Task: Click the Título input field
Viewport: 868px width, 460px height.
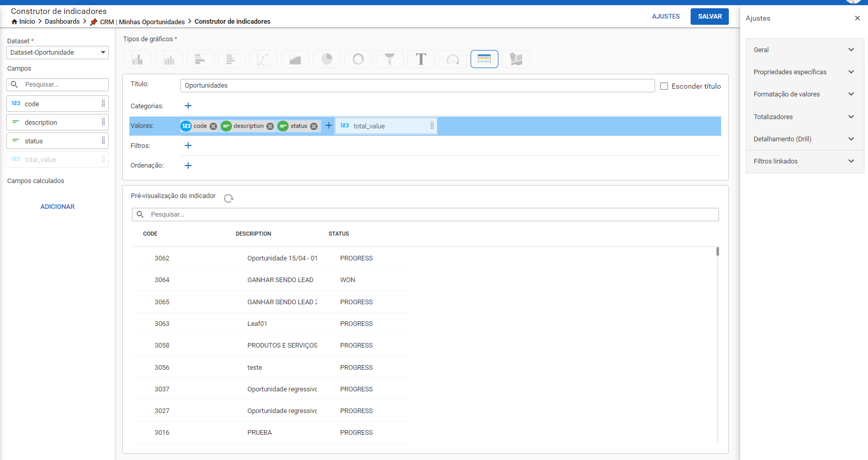Action: click(418, 86)
